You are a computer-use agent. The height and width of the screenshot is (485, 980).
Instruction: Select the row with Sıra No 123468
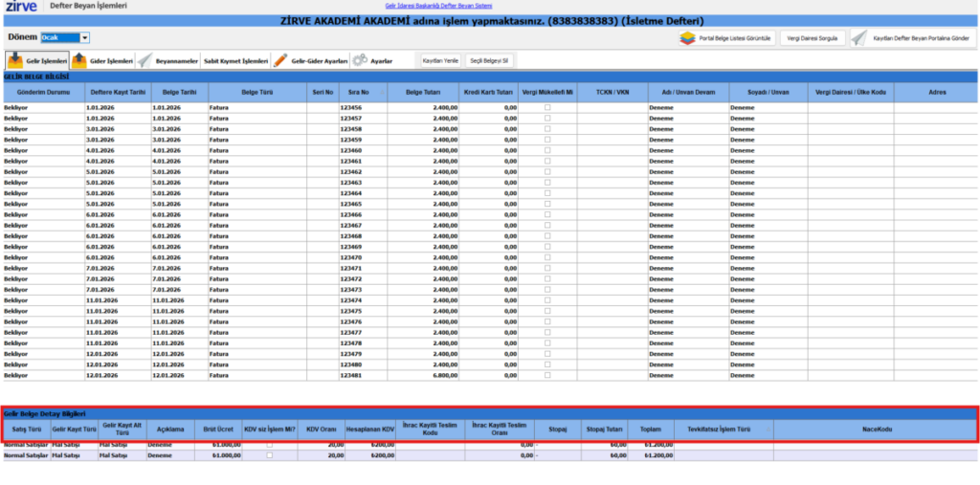491,236
